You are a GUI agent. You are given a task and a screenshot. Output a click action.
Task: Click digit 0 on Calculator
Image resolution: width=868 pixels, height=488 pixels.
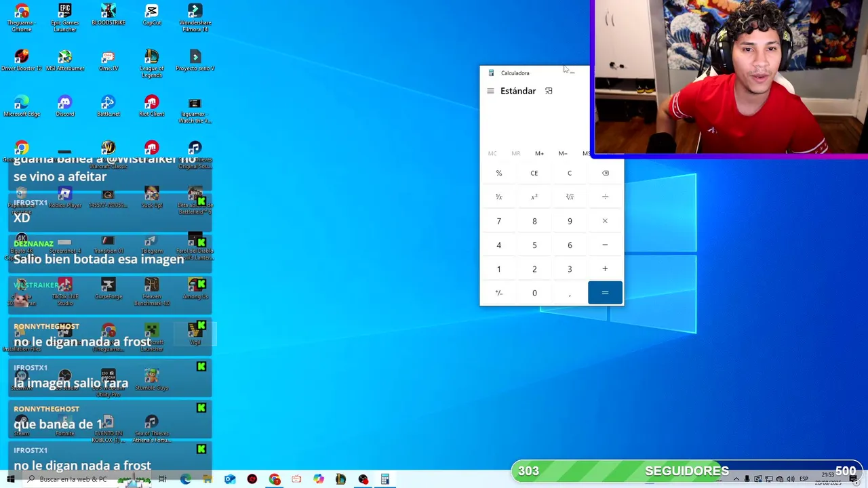tap(534, 293)
